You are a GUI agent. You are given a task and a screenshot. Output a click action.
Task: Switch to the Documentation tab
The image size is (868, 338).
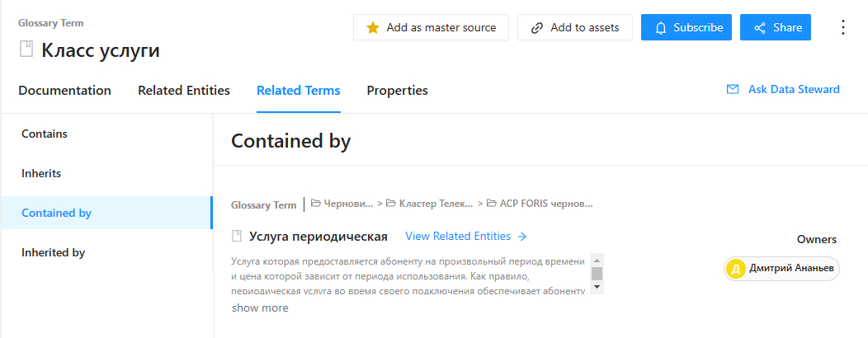click(x=64, y=90)
